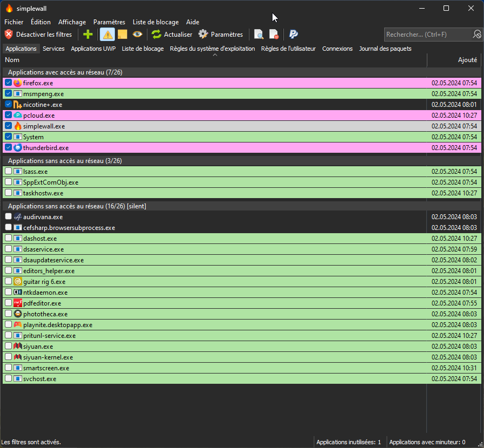
Task: Click the ntkdaemon.exe icon
Action: 18,293
